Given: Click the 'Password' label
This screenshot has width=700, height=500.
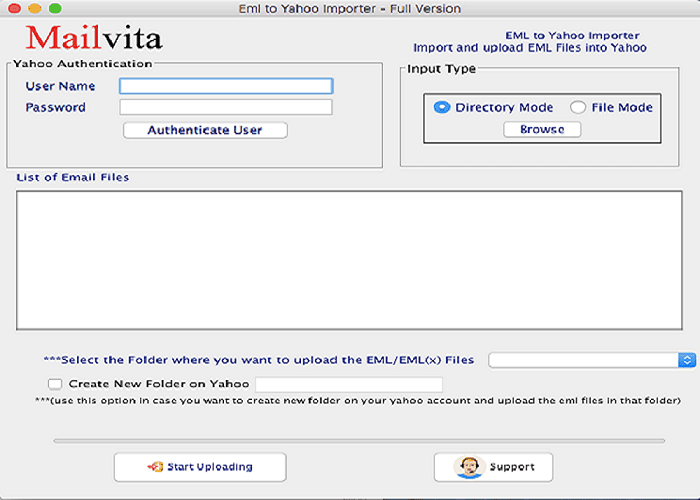Looking at the screenshot, I should pyautogui.click(x=55, y=108).
